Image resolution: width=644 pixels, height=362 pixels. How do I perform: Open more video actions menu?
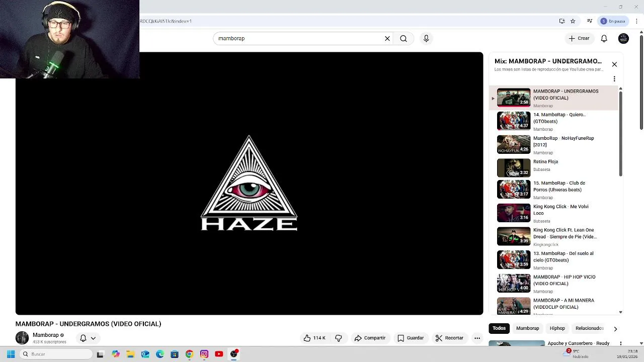coord(477,338)
